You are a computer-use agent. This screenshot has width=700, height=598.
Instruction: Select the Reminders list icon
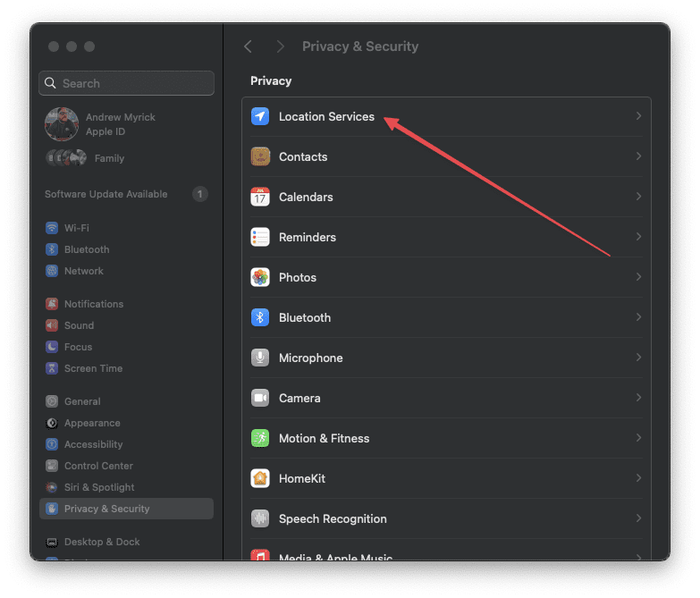[260, 237]
